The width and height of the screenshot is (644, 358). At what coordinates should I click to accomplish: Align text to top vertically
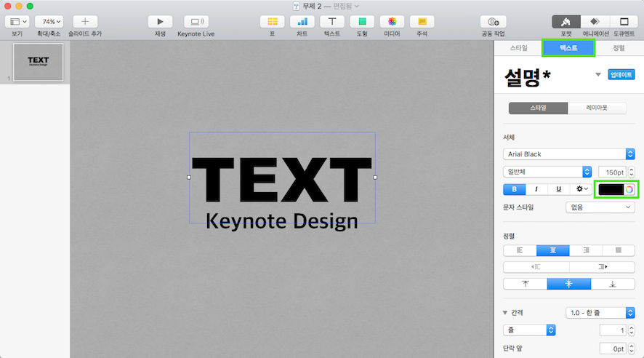pos(525,284)
